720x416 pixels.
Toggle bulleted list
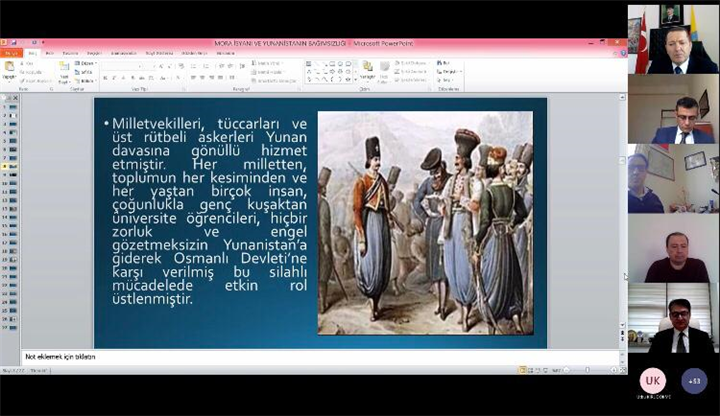tap(195, 66)
